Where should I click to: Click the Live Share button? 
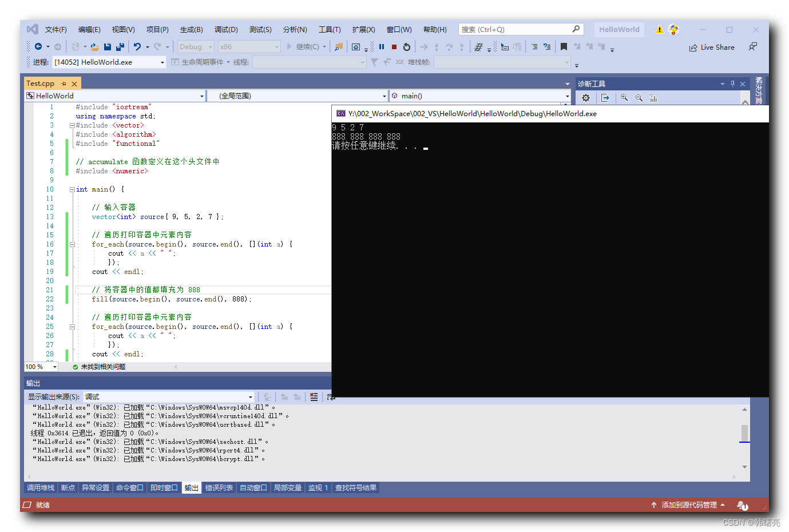pos(711,47)
